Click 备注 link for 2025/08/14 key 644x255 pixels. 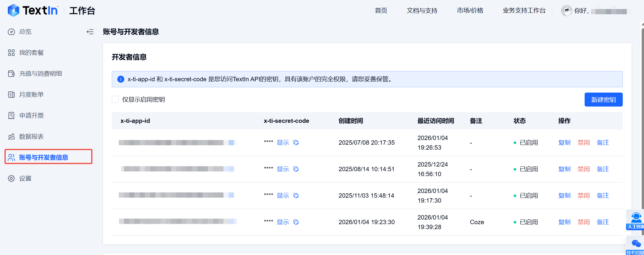pos(603,169)
